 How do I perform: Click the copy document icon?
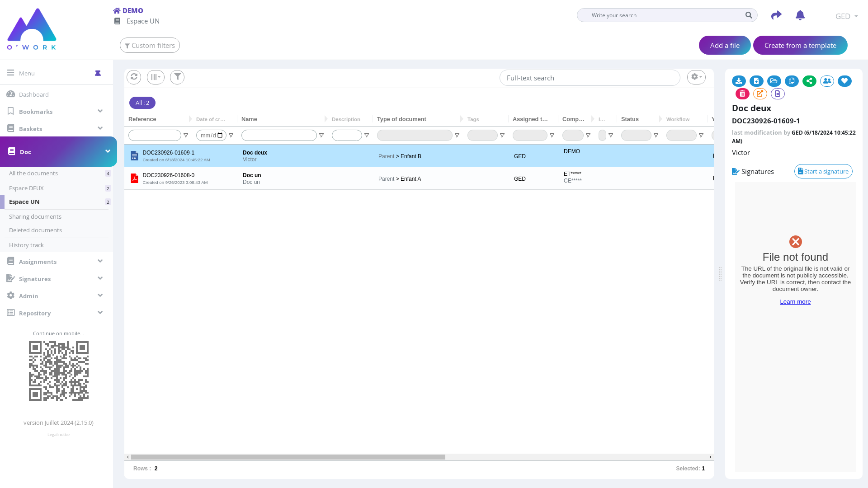point(792,81)
